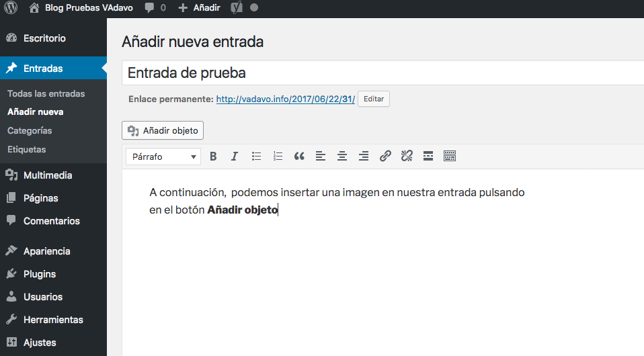Screen dimensions: 644x356
Task: Open Apariencia settings
Action: [x=47, y=251]
